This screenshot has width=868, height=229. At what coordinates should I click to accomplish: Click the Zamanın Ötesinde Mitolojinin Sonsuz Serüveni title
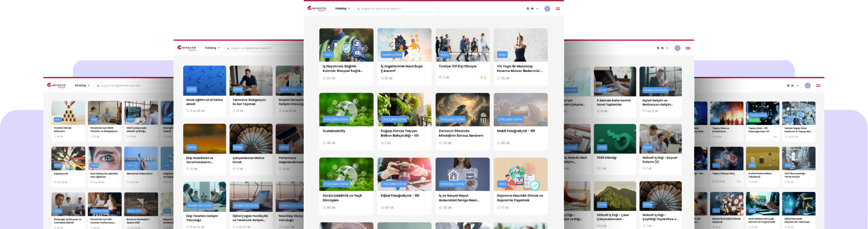(461, 133)
